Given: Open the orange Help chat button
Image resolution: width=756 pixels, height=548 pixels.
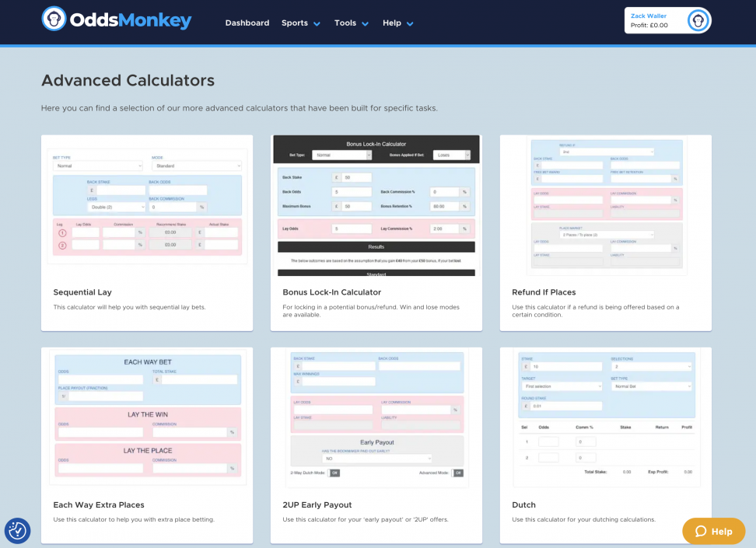Looking at the screenshot, I should tap(713, 531).
